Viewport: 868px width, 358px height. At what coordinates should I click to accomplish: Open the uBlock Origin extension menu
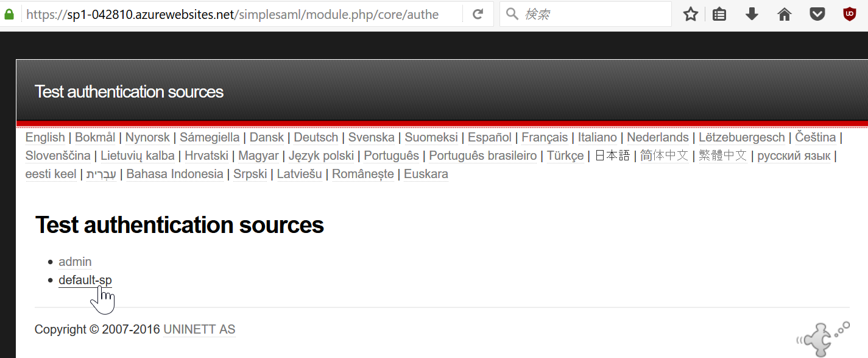click(x=849, y=13)
